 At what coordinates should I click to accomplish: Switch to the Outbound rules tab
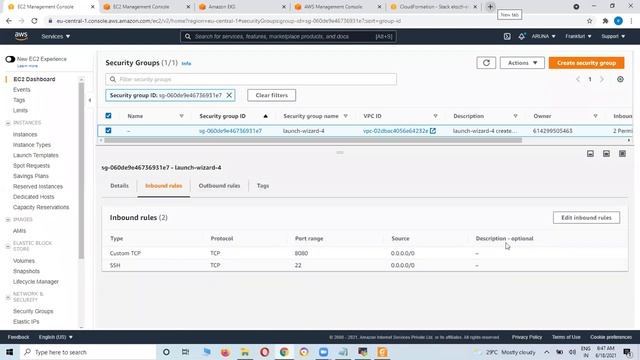pyautogui.click(x=219, y=186)
